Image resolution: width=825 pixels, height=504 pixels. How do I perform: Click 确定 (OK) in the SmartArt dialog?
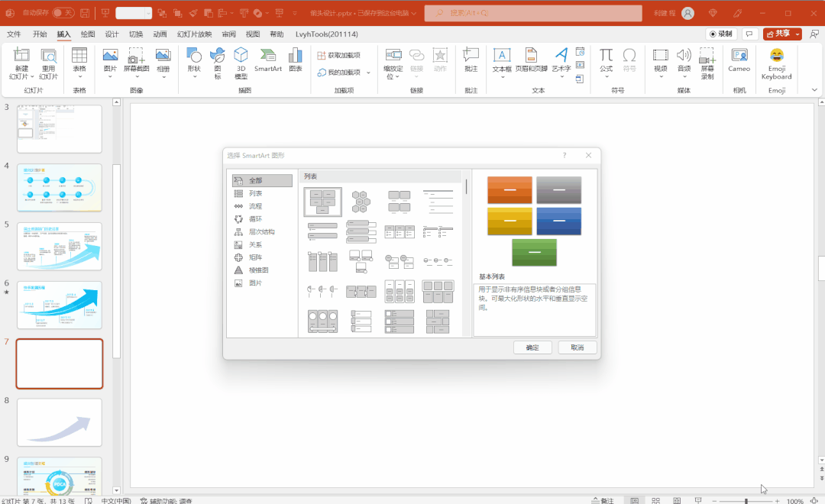coord(532,347)
